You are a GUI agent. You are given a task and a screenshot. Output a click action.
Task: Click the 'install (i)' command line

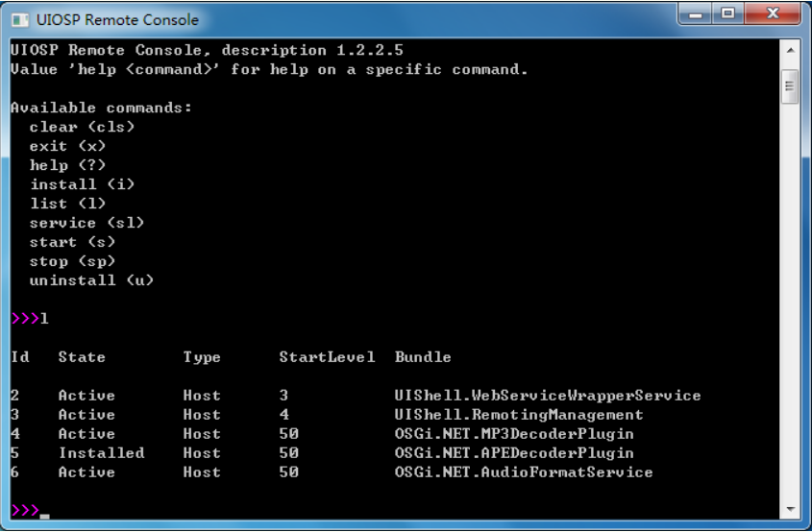click(83, 184)
